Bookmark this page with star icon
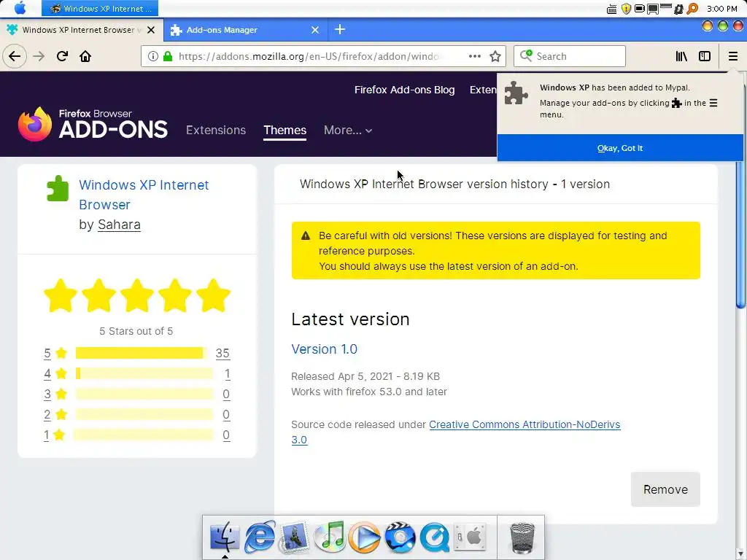Viewport: 747px width, 560px height. click(x=495, y=56)
